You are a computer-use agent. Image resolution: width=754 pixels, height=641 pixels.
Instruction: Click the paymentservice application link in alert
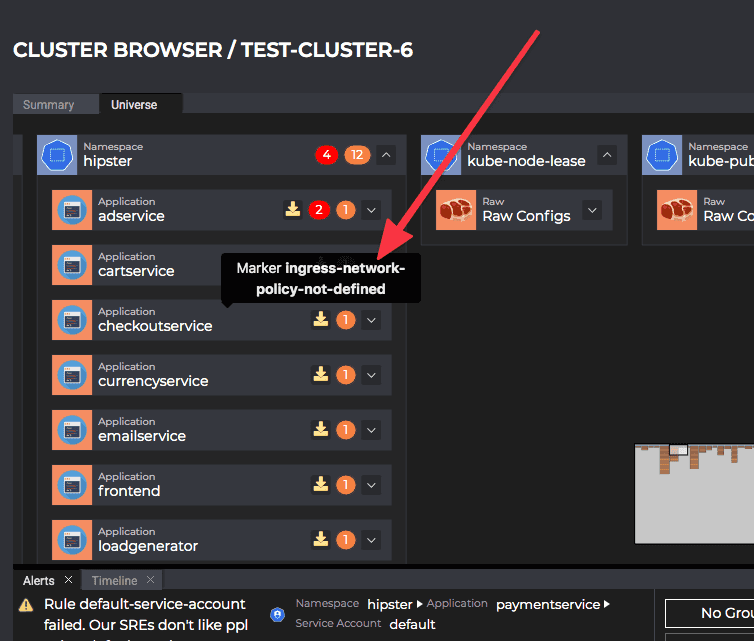click(548, 604)
